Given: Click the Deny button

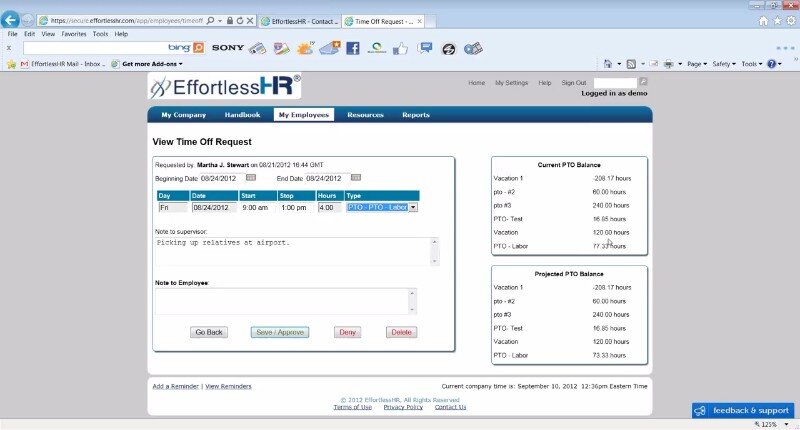Looking at the screenshot, I should click(x=348, y=332).
